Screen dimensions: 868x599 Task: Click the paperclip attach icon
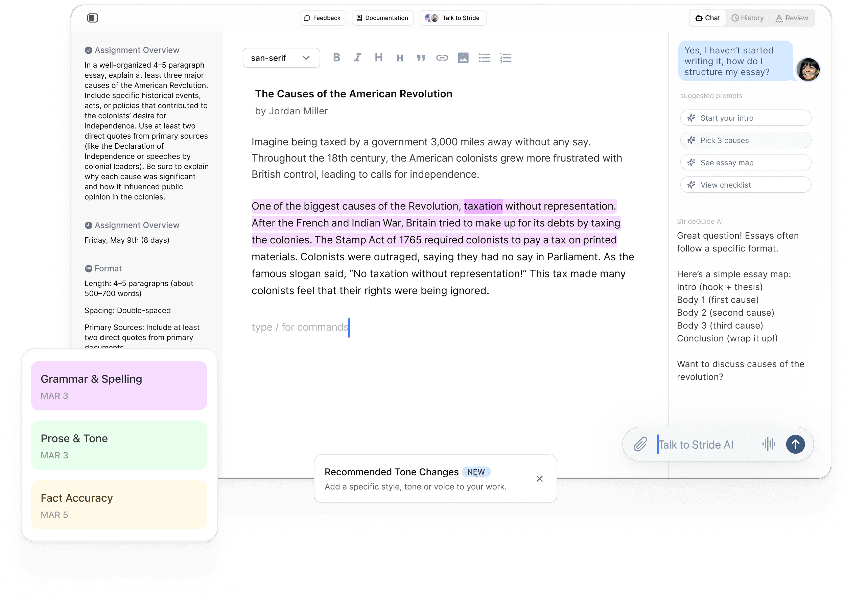pyautogui.click(x=640, y=444)
